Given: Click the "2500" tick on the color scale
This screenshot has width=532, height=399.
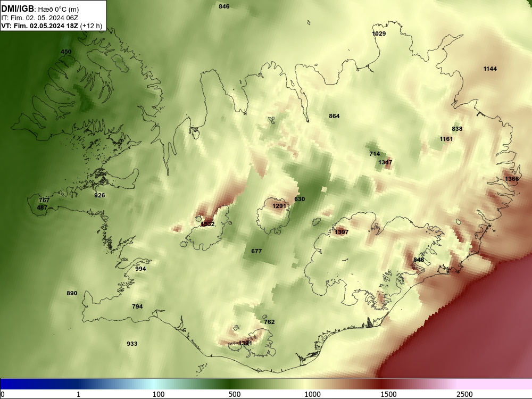Looking at the screenshot, I should pos(464,394).
